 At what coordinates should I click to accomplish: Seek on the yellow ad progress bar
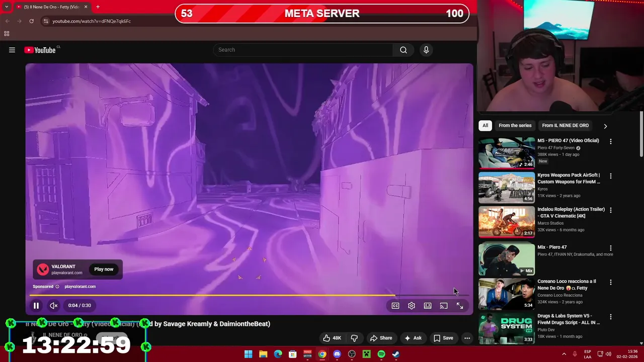[249, 296]
